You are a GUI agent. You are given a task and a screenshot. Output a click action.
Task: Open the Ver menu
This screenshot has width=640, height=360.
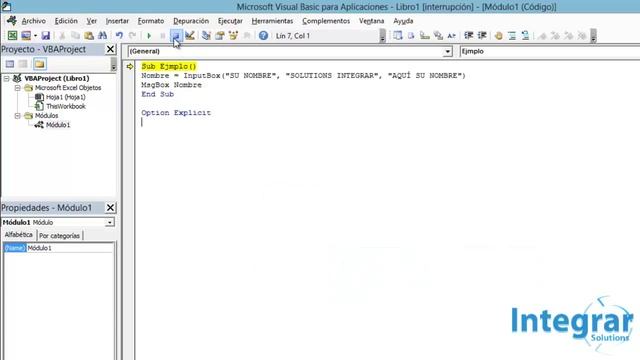pos(91,21)
